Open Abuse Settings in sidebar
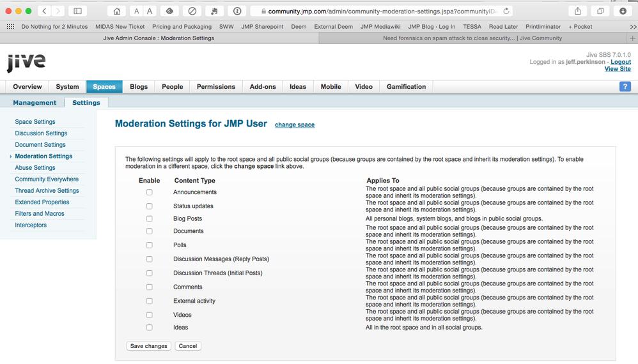 tap(35, 168)
